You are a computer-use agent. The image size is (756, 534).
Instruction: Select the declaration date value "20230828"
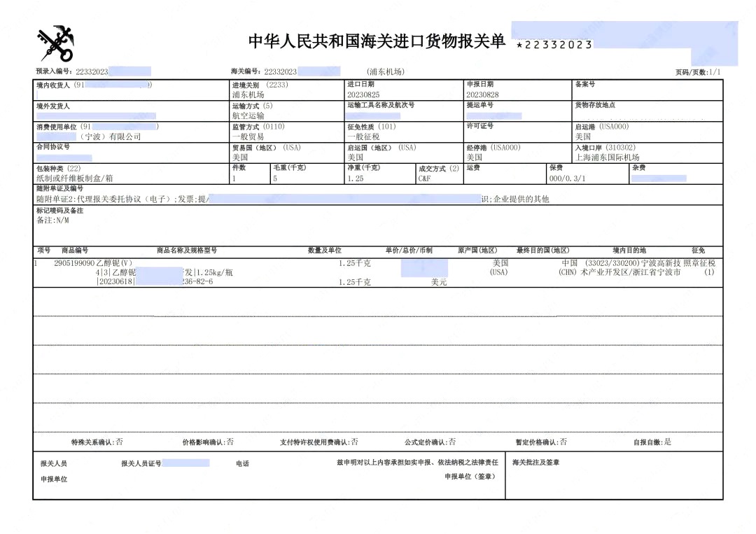[482, 94]
